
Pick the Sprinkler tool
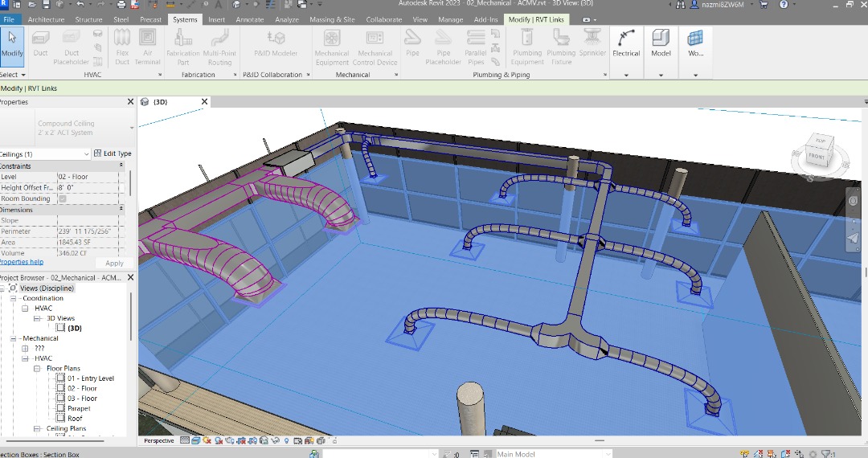click(592, 45)
